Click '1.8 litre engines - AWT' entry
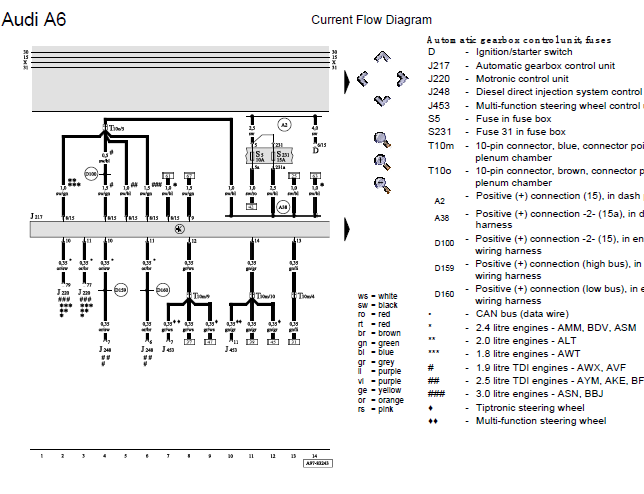 click(x=528, y=354)
